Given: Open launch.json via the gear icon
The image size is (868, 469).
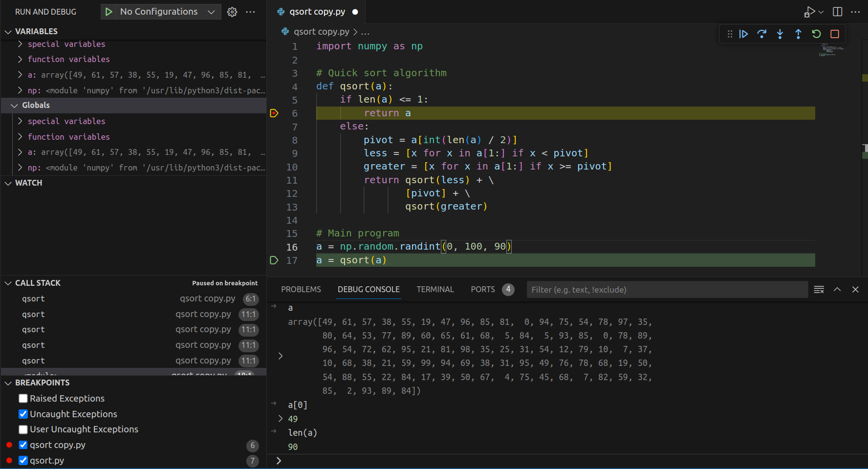Looking at the screenshot, I should point(232,12).
